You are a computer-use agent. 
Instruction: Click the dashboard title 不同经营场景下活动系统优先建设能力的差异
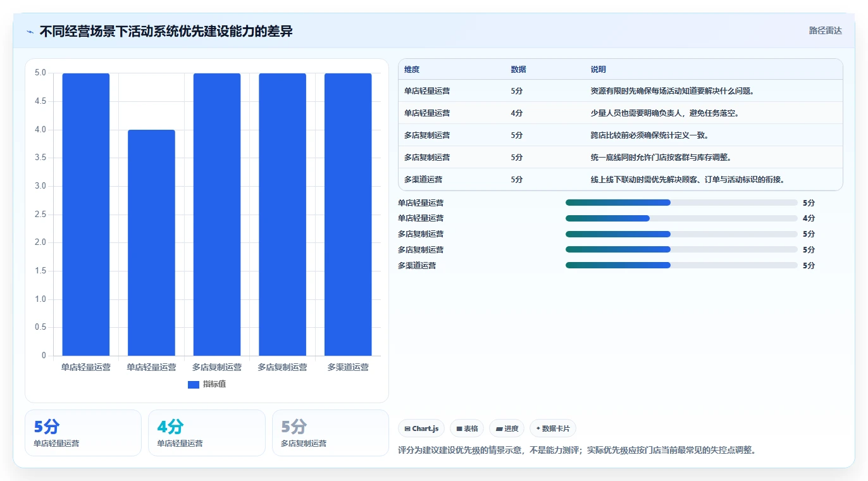pos(166,31)
